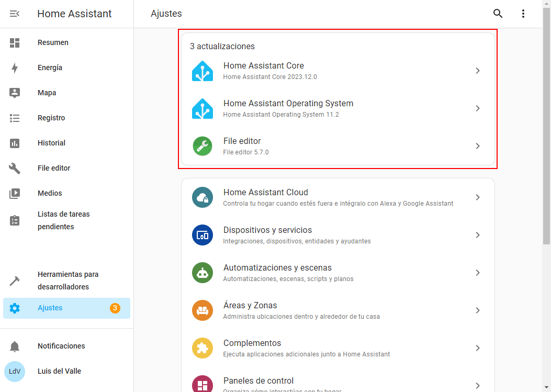Open Resumen in the sidebar
This screenshot has width=551, height=392.
(x=53, y=42)
